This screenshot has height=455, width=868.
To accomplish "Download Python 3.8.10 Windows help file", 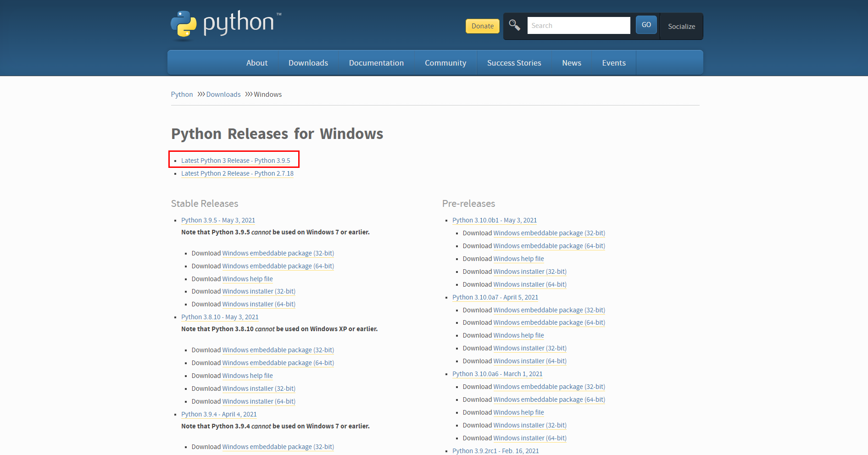I will coord(248,376).
